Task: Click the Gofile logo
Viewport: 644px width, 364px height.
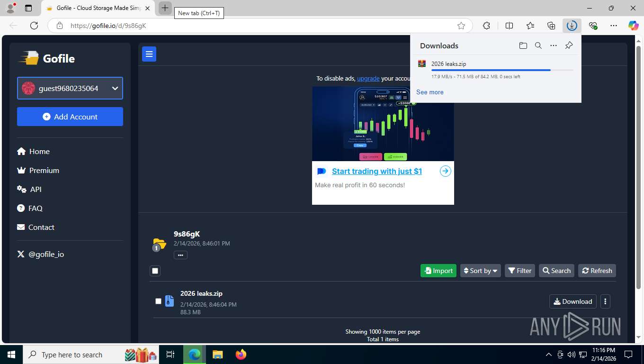Action: 46,58
